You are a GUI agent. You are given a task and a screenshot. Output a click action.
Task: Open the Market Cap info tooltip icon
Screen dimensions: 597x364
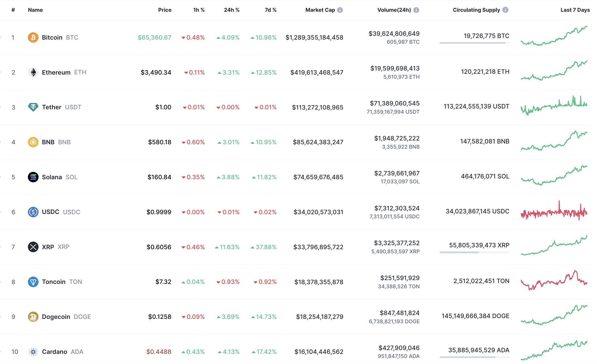[340, 10]
